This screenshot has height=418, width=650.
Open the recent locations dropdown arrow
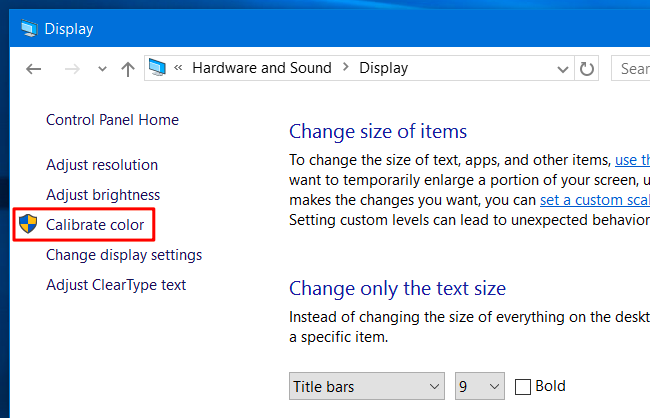coord(101,69)
